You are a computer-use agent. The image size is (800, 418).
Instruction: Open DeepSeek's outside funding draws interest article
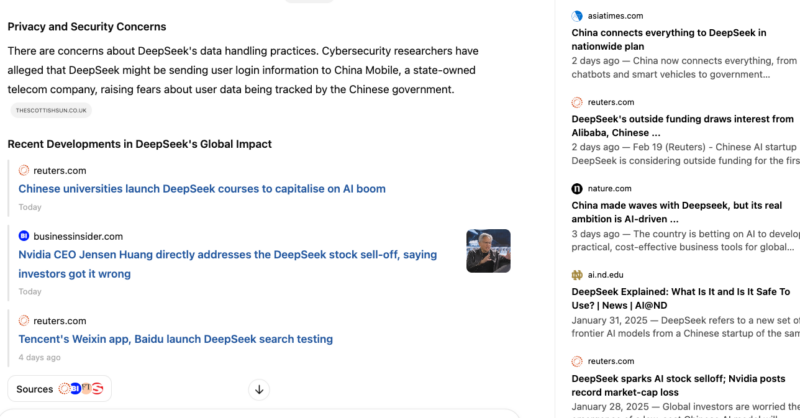point(683,126)
